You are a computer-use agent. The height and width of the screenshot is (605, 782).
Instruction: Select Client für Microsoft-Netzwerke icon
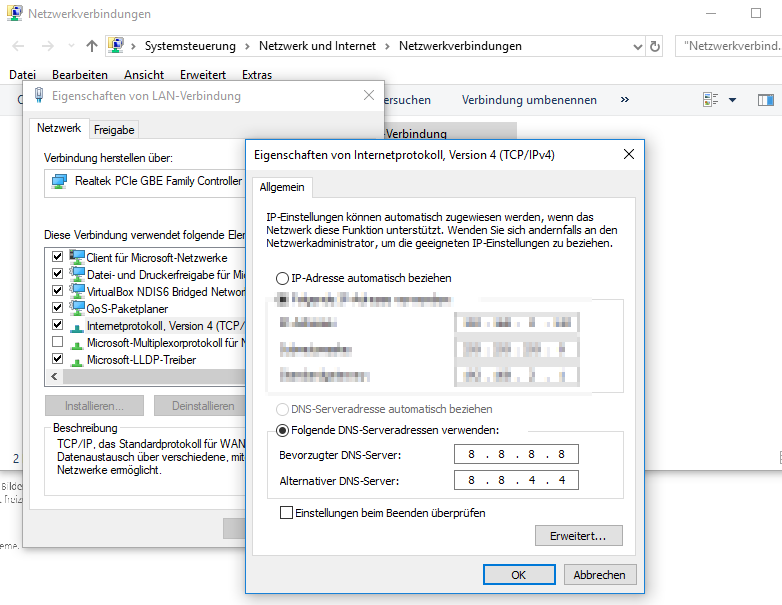click(x=77, y=257)
